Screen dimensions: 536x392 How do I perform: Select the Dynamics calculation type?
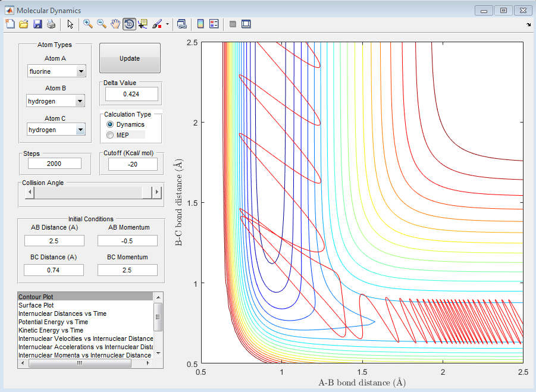[x=110, y=124]
